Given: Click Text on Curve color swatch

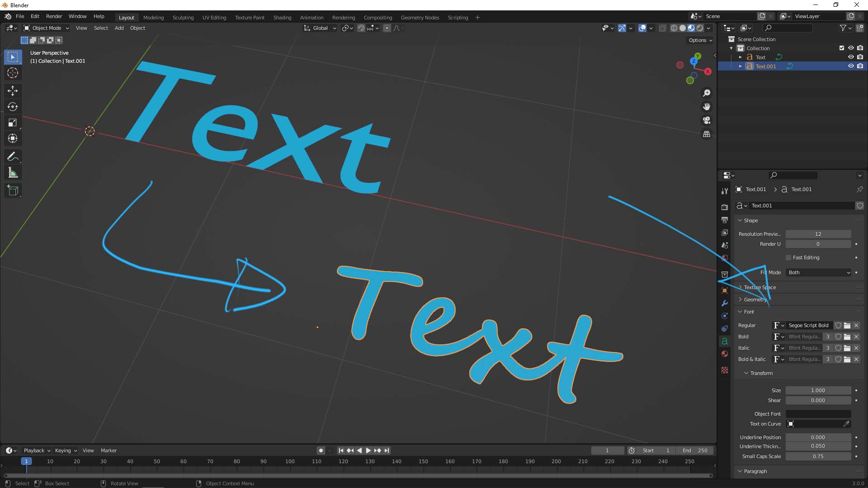Looking at the screenshot, I should pyautogui.click(x=791, y=424).
